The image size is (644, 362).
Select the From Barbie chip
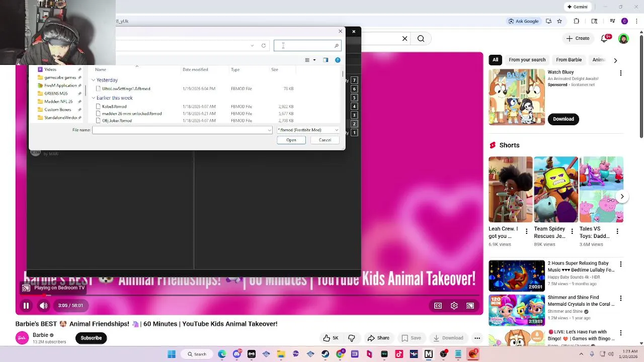tap(569, 60)
